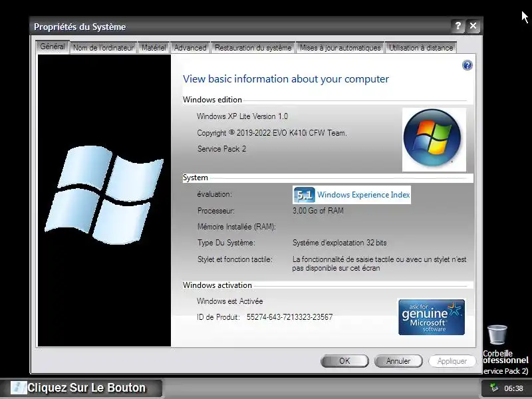Screen dimensions: 532x399
Task: Click the Stylet et fonction tactile label
Action: 235,259
